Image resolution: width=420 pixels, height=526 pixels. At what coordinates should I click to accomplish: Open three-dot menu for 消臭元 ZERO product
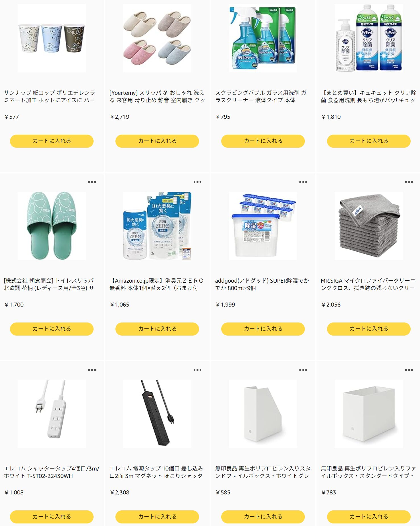click(197, 182)
